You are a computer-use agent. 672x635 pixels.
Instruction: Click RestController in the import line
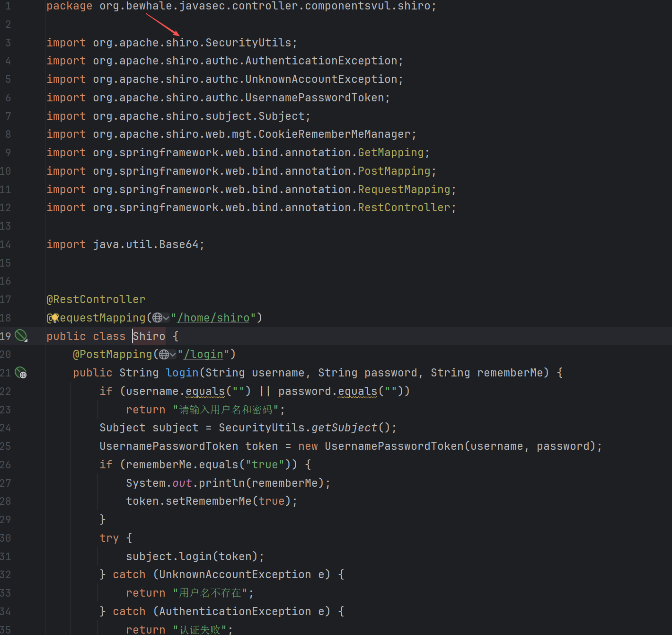click(404, 207)
